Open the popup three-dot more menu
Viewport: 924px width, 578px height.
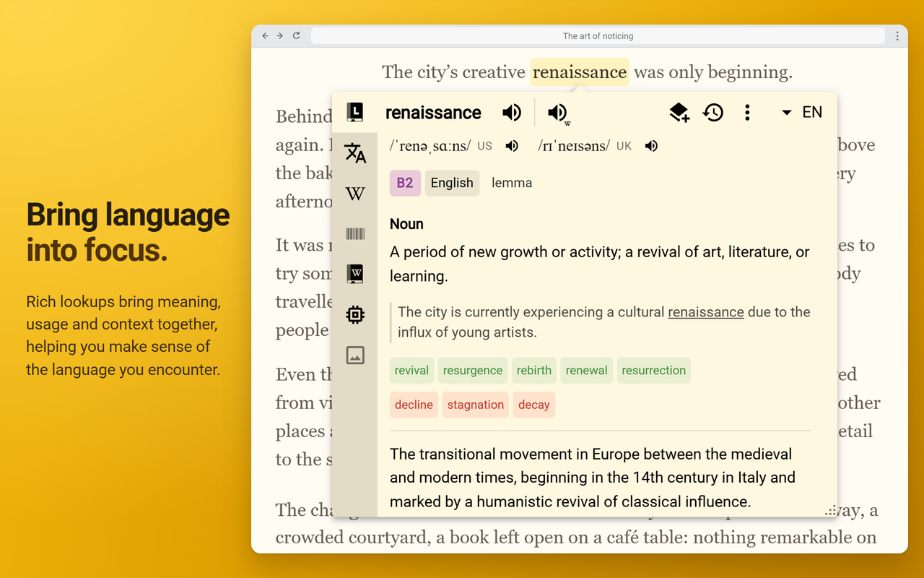click(x=747, y=112)
